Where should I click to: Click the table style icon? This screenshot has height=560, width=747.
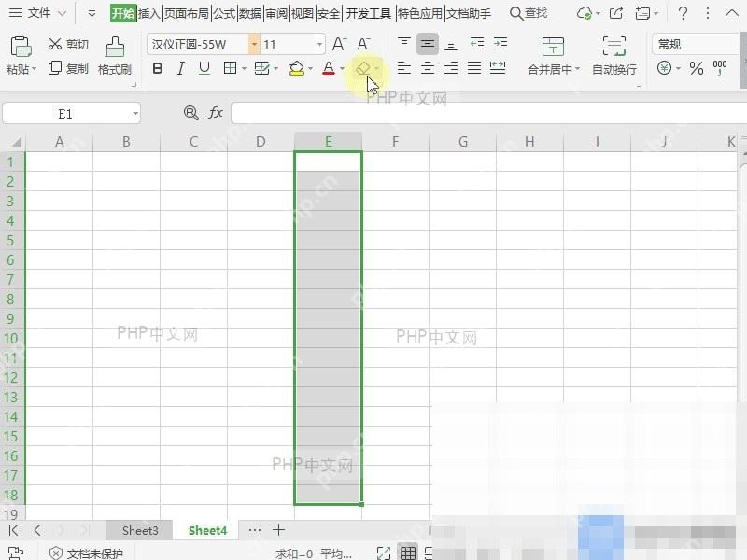point(262,68)
